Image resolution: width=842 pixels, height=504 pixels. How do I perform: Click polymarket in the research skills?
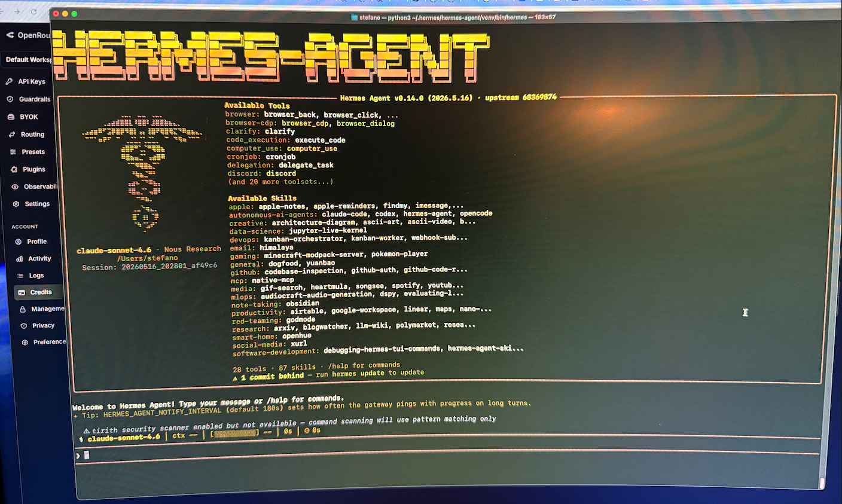(416, 325)
